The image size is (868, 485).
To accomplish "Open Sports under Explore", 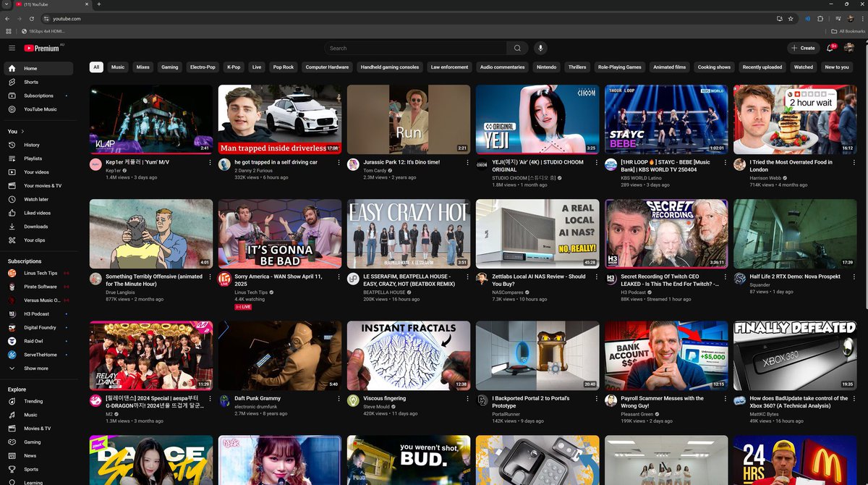I will click(38, 470).
